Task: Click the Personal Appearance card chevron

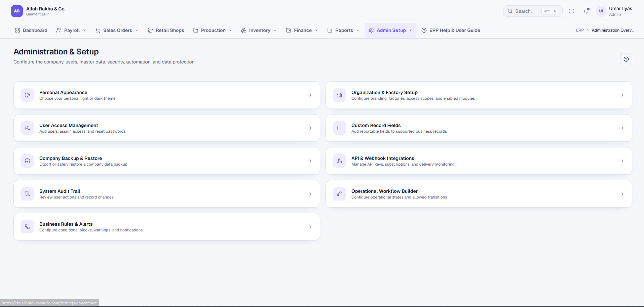Action: (310, 95)
